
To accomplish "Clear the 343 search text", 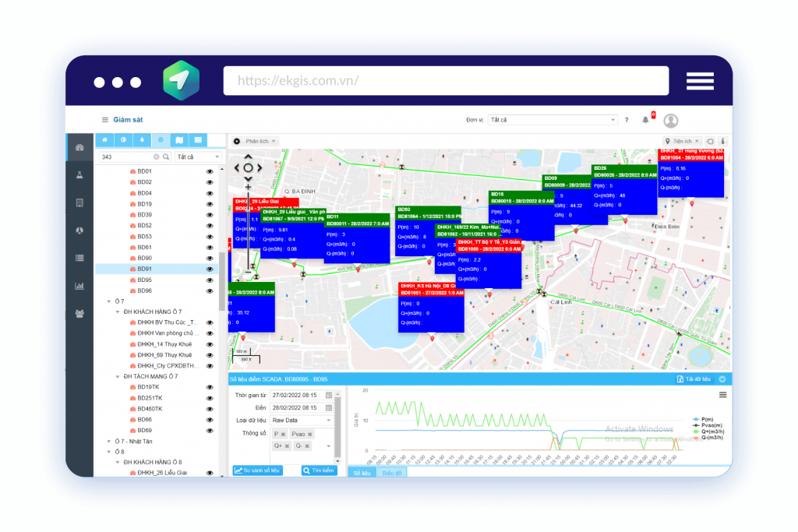I will point(156,157).
